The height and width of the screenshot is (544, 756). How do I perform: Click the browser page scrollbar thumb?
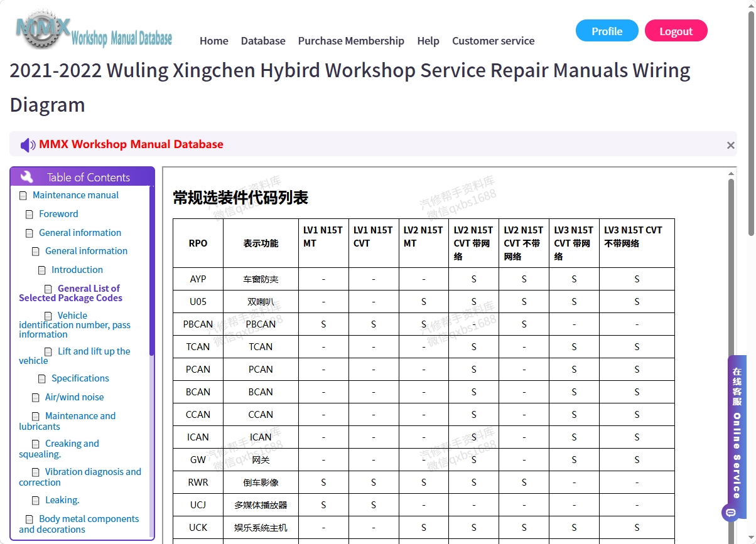pyautogui.click(x=751, y=123)
